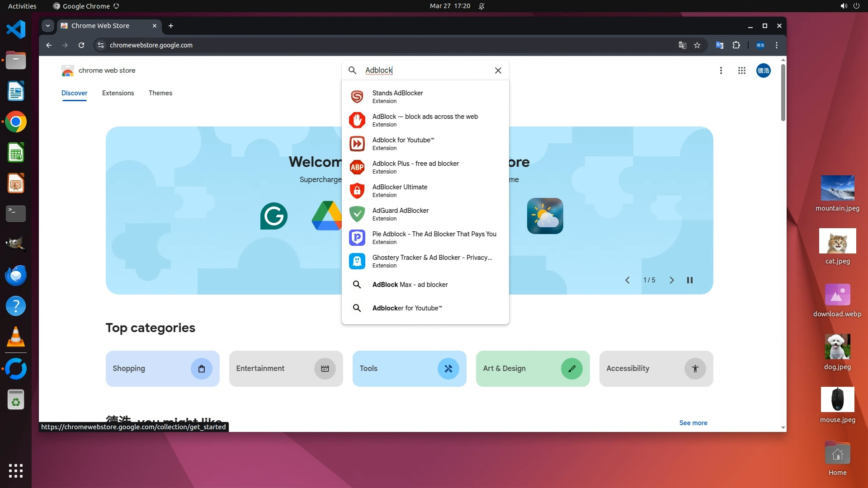The width and height of the screenshot is (868, 488).
Task: Open the web store more options menu
Action: tap(721, 70)
